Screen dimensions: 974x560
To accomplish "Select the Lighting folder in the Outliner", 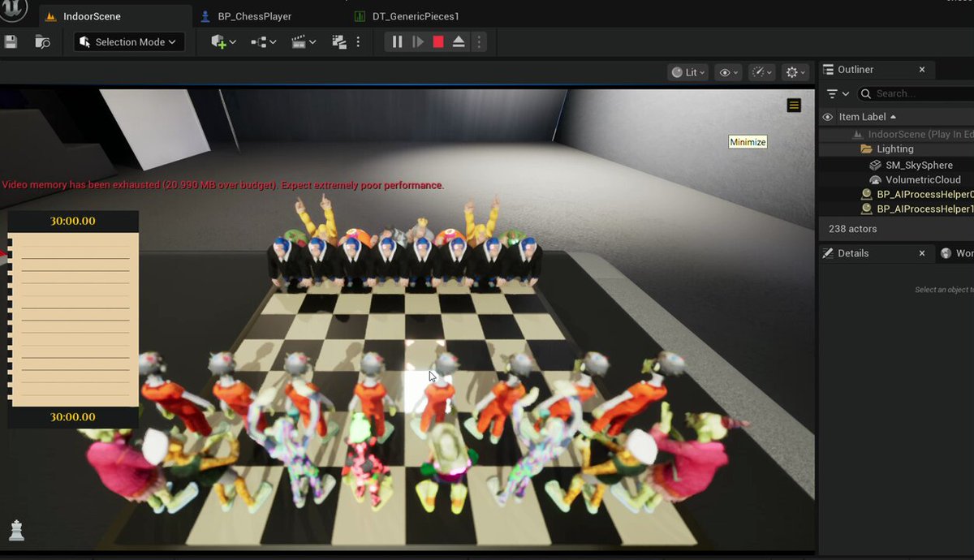I will click(897, 149).
